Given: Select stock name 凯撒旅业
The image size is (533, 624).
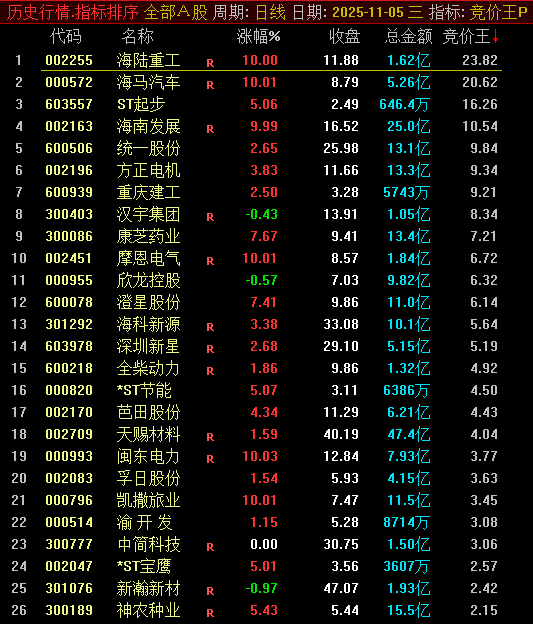Looking at the screenshot, I should coord(148,500).
